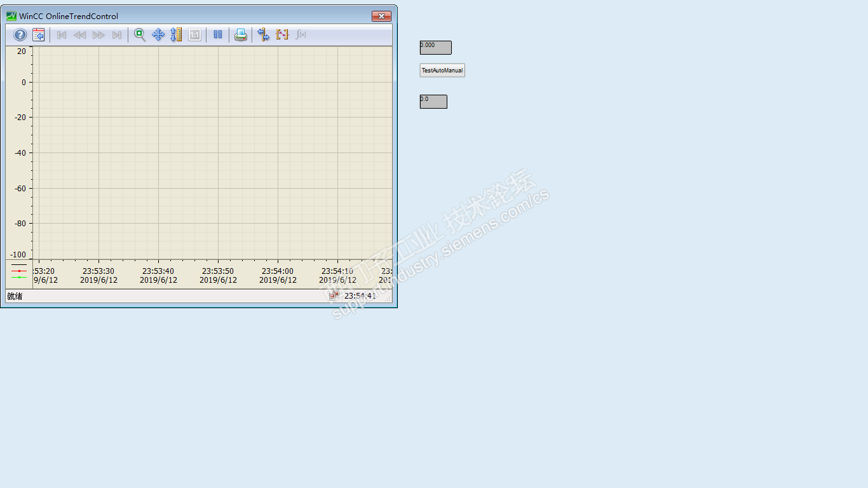The image size is (868, 488).
Task: Click the connection status icon in status bar
Action: click(x=334, y=295)
